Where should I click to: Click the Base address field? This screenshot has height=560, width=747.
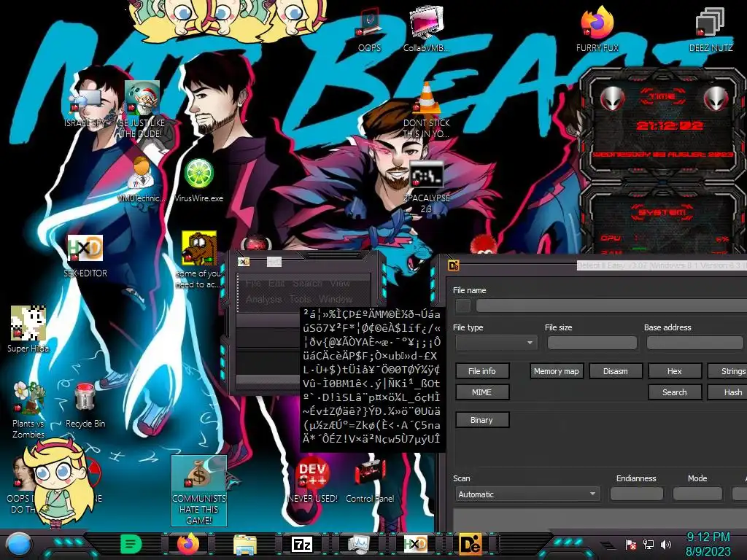click(695, 343)
